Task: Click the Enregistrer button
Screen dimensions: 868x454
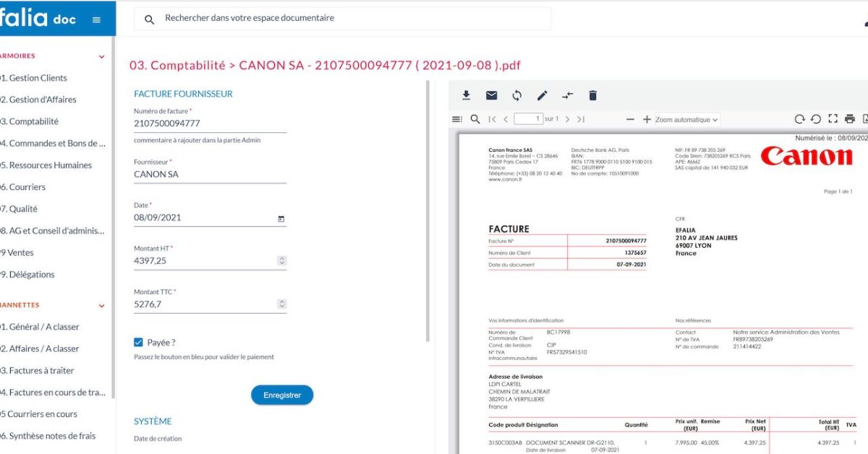Action: coord(281,395)
